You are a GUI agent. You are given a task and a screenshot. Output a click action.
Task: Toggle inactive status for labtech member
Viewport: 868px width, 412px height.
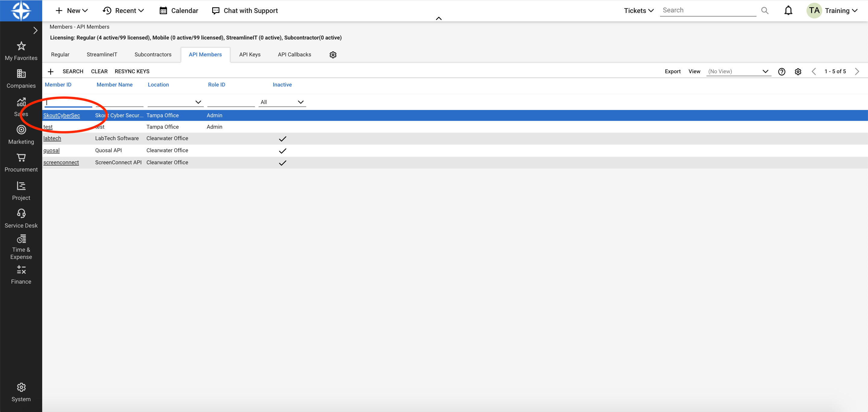[x=282, y=138]
